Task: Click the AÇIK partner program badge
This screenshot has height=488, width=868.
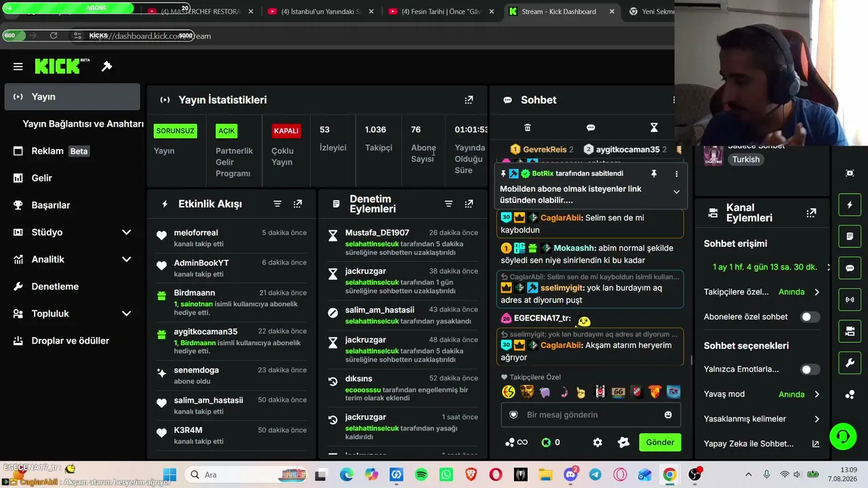Action: 226,131
